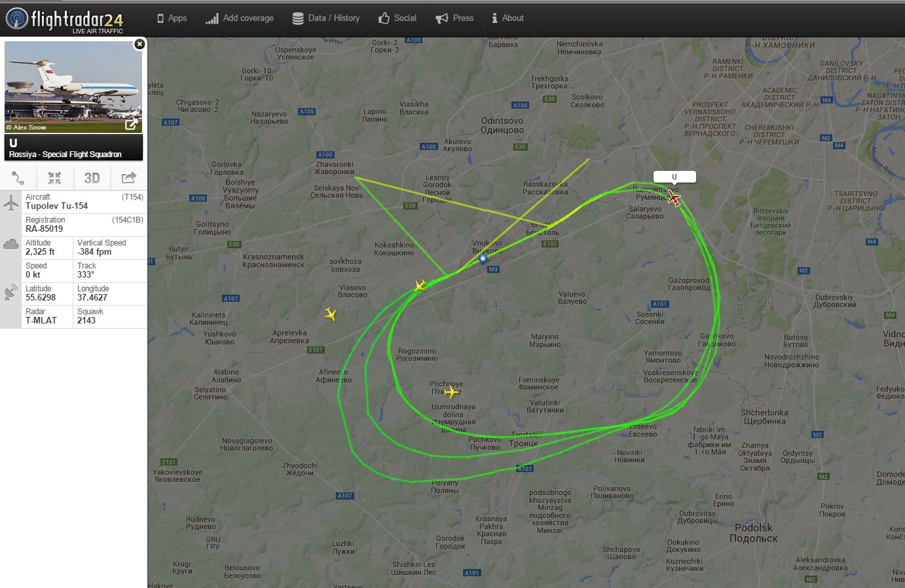The image size is (905, 588).
Task: Click the share arrow icon
Action: (x=129, y=177)
